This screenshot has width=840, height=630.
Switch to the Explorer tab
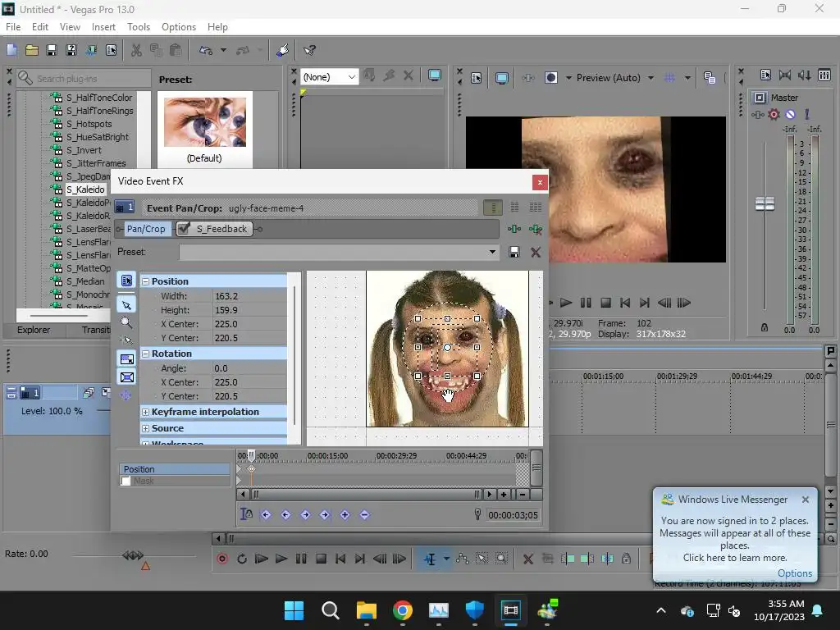coord(34,330)
